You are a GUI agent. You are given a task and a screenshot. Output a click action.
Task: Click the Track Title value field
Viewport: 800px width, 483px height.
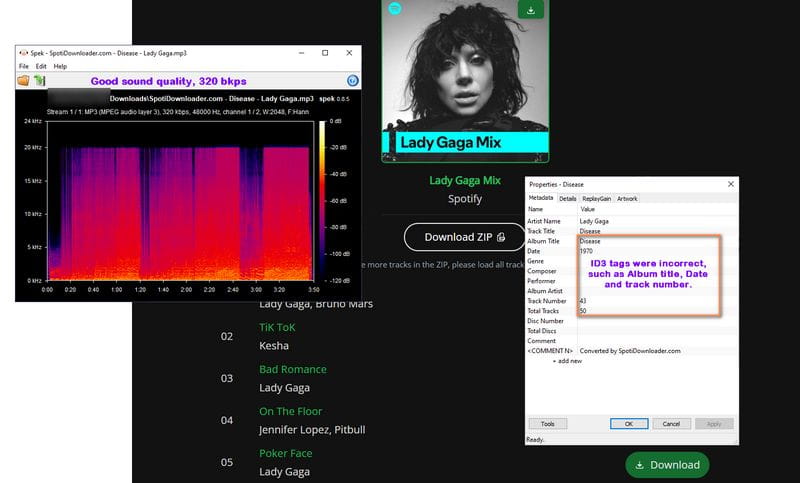click(x=657, y=231)
